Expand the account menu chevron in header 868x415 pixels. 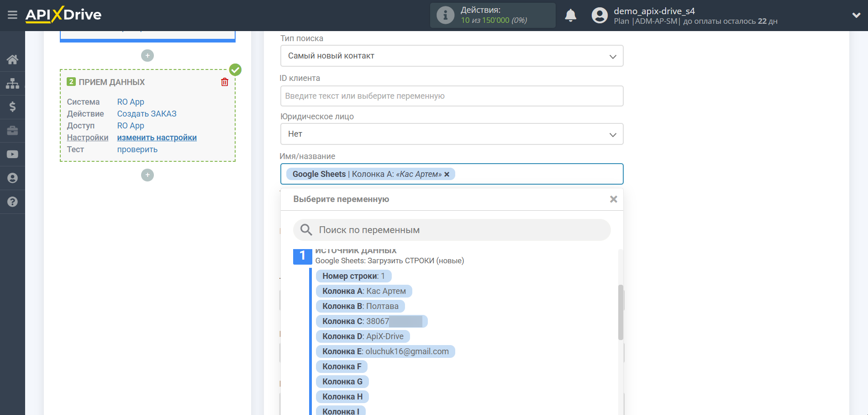click(x=856, y=15)
